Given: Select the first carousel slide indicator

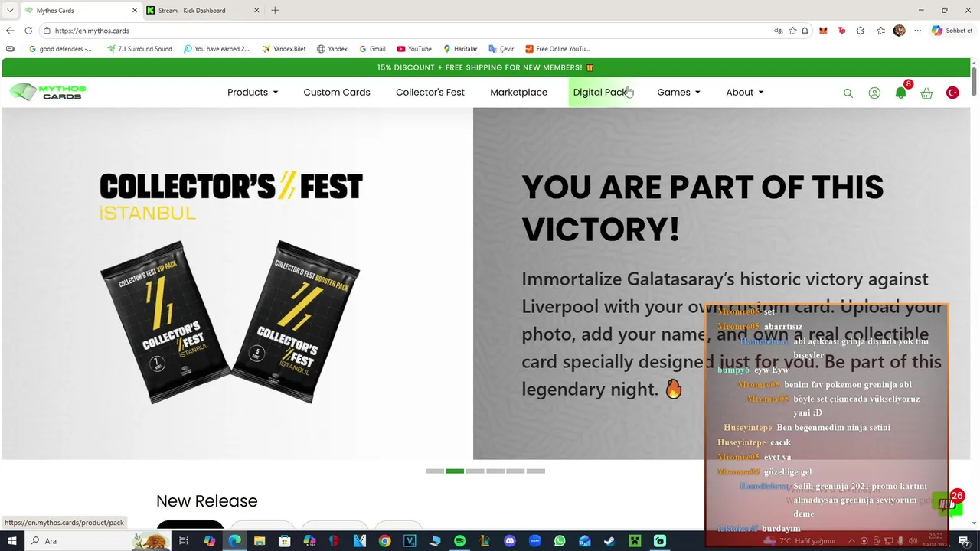Looking at the screenshot, I should tap(434, 471).
